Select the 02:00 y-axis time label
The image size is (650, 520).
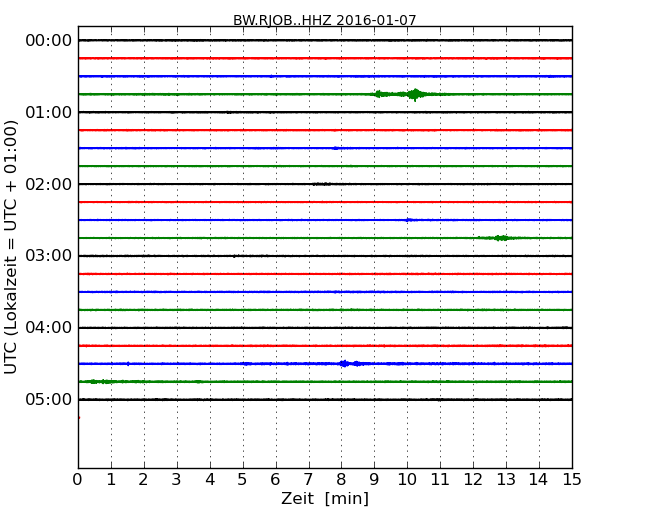pyautogui.click(x=49, y=184)
